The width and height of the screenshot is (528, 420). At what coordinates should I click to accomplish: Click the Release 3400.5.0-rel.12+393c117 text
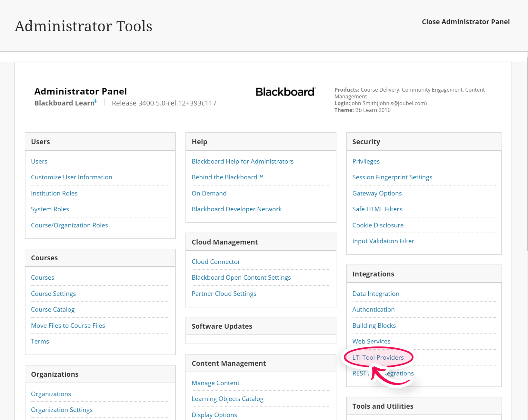[164, 103]
